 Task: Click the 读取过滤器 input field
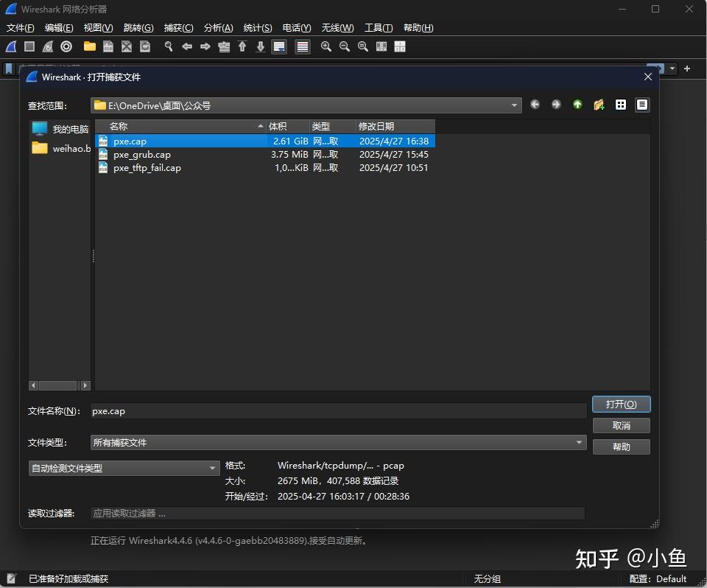338,513
